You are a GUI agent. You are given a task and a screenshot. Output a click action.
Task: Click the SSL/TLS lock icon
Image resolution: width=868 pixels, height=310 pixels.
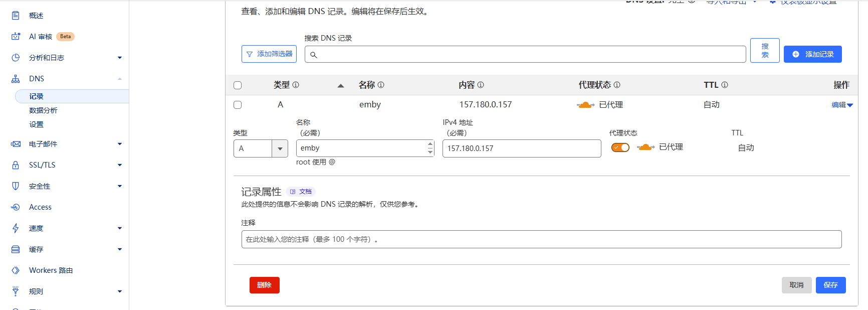(x=16, y=165)
